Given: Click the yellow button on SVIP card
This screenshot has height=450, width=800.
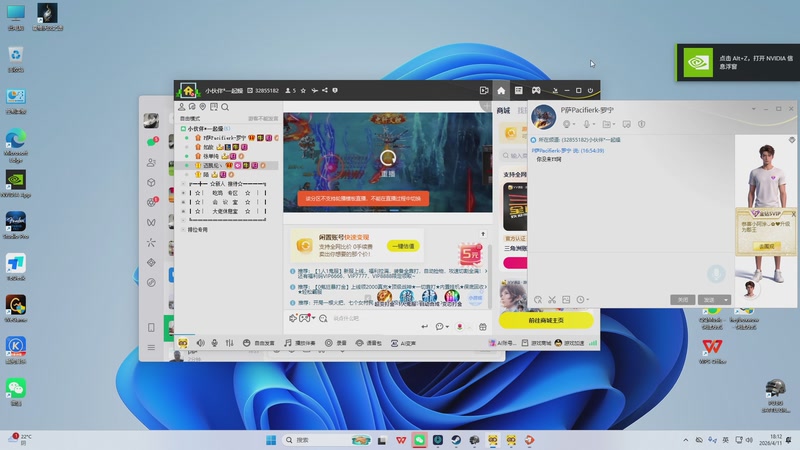Looking at the screenshot, I should pos(767,246).
